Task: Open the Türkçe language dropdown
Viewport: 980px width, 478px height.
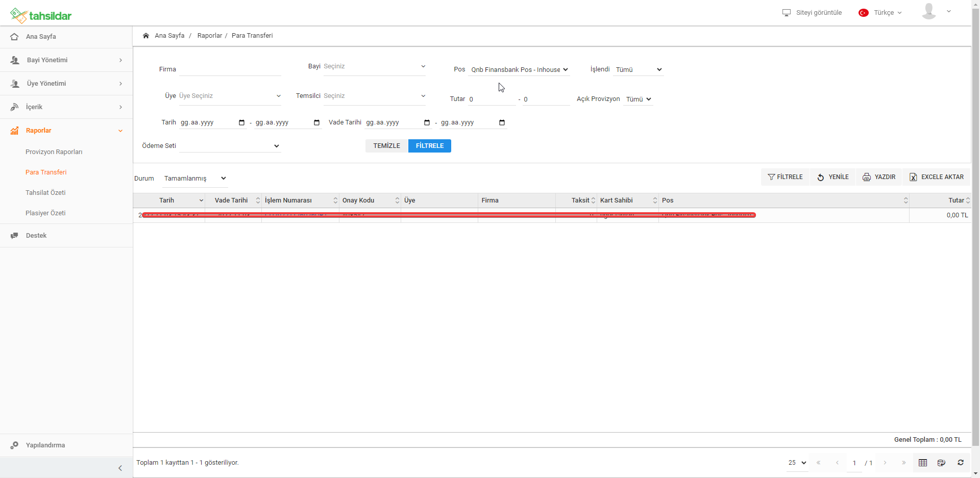Action: 888,13
